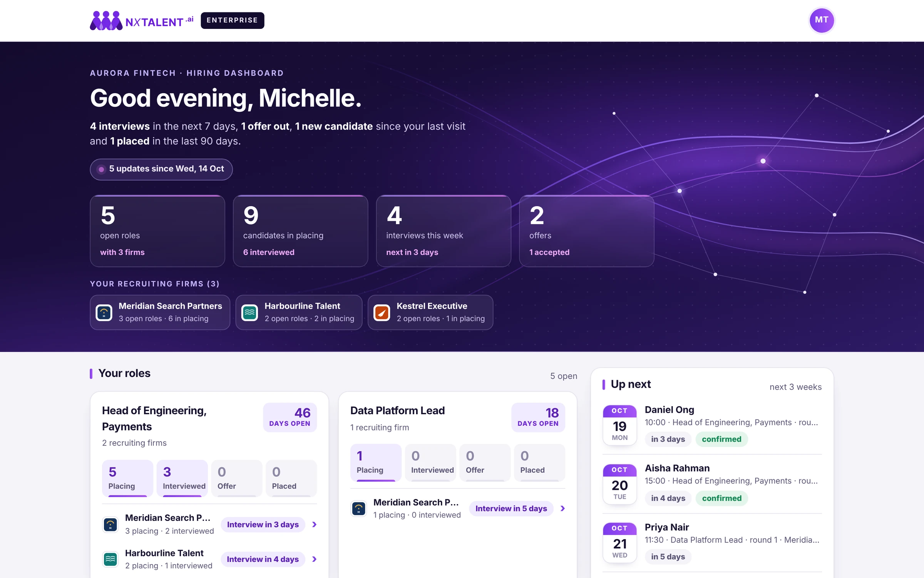924x578 pixels.
Task: Click the 46 days open badge
Action: coord(290,417)
